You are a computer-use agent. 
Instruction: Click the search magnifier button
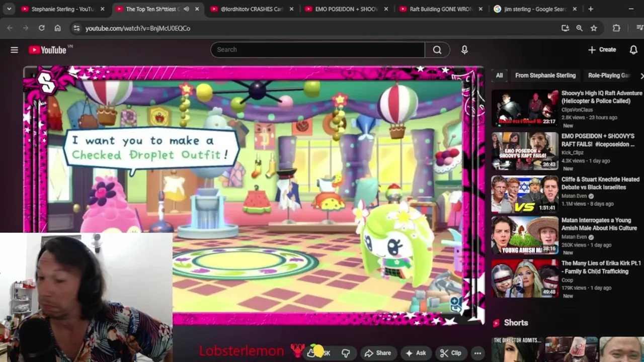(437, 50)
